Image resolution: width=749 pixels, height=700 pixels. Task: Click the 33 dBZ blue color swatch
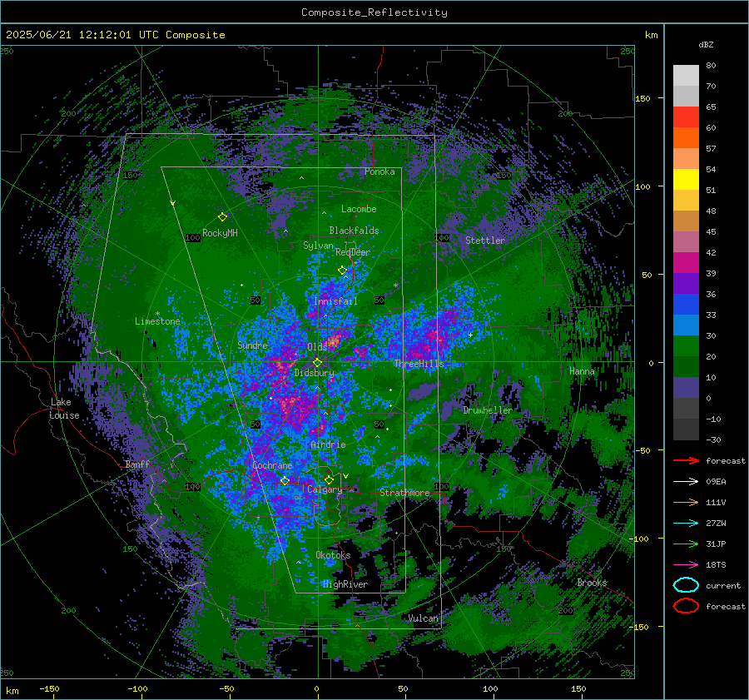click(x=686, y=325)
